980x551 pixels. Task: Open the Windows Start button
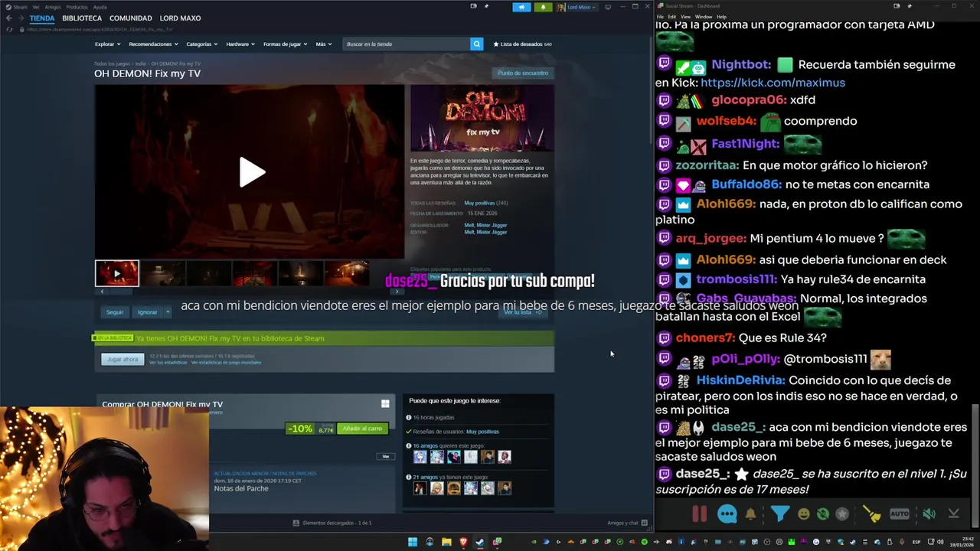coord(413,542)
